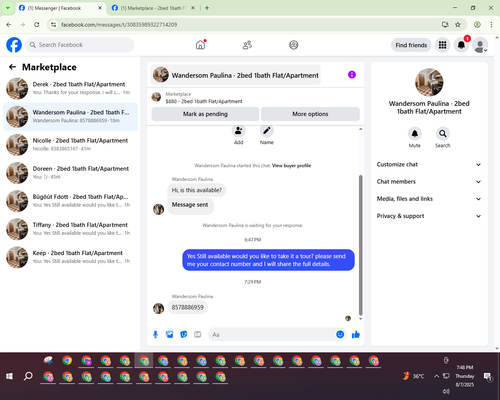Open Chrome tab search dropdown

[x=8, y=8]
